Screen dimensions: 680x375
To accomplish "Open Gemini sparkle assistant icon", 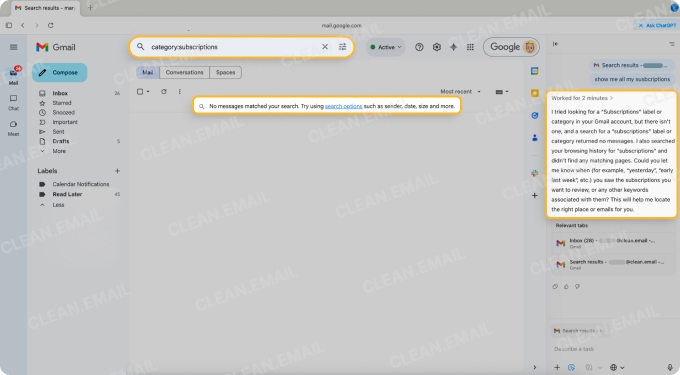I will click(x=453, y=47).
